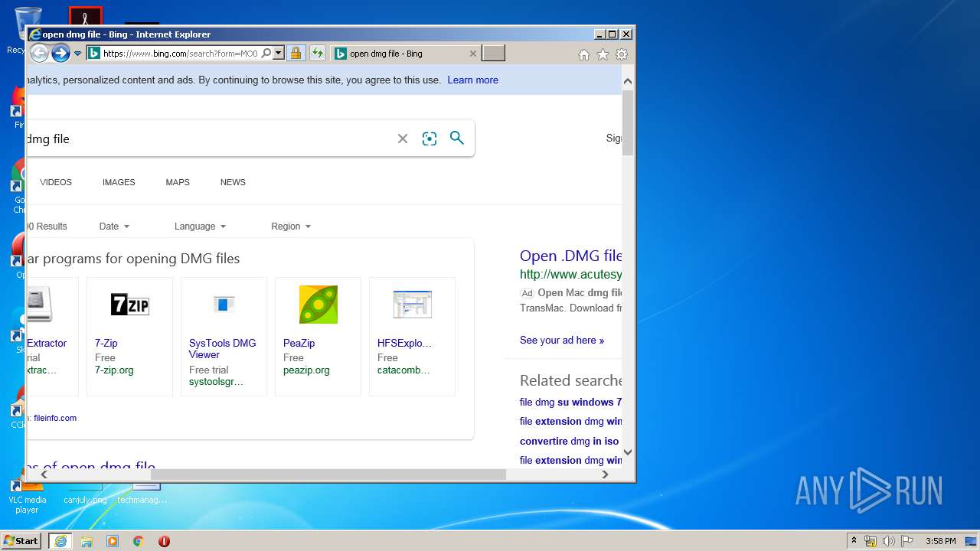Open the Windows Start menu
This screenshot has height=551, width=980.
[21, 540]
